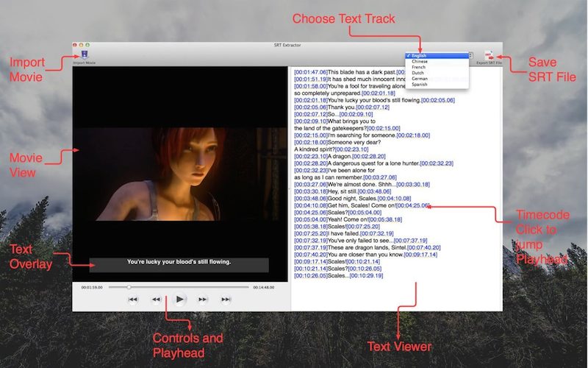Viewport: 588px width, 368px height.
Task: Click the text track popup stepper arrows
Action: (471, 56)
